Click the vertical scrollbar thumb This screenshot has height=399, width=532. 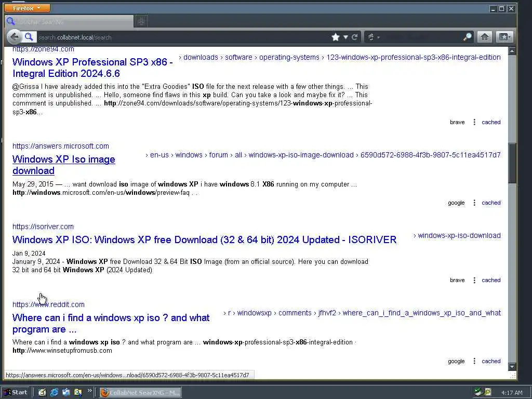click(x=512, y=163)
